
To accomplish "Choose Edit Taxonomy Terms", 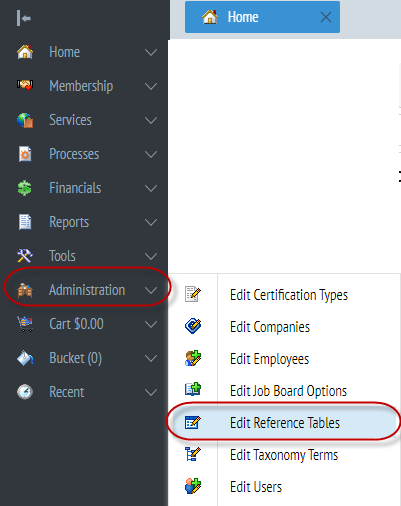I will pos(284,455).
